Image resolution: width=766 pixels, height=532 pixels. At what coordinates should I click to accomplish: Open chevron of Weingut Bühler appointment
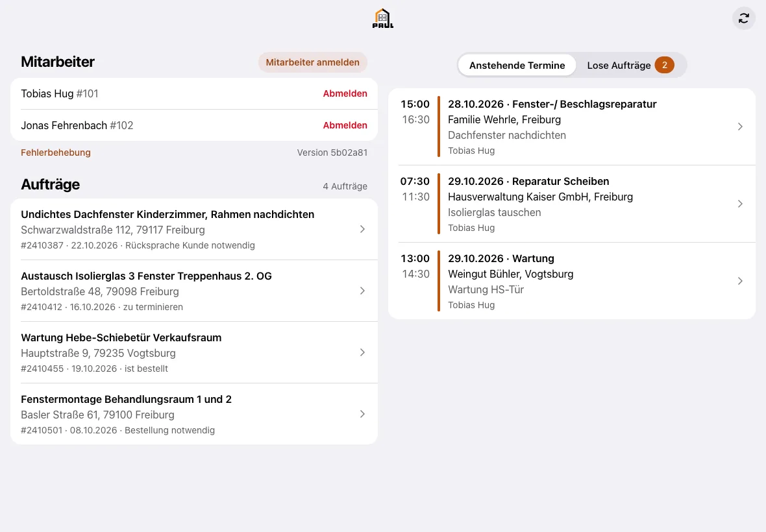click(x=740, y=281)
